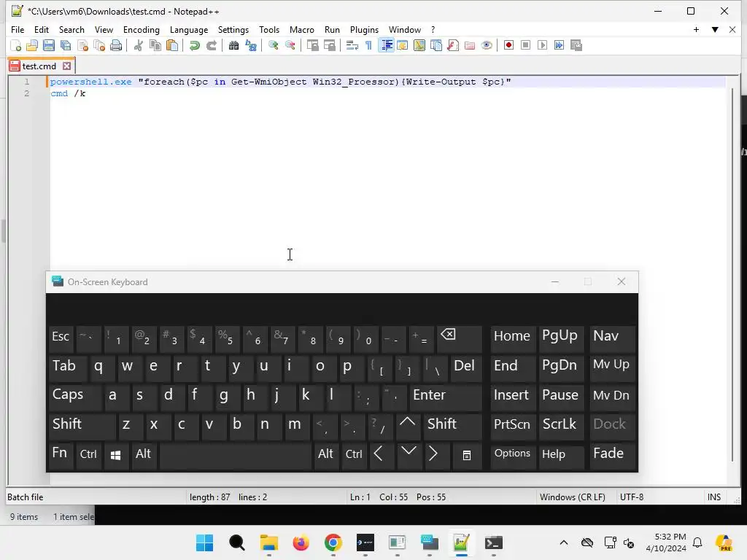Open the Macro menu

click(301, 29)
